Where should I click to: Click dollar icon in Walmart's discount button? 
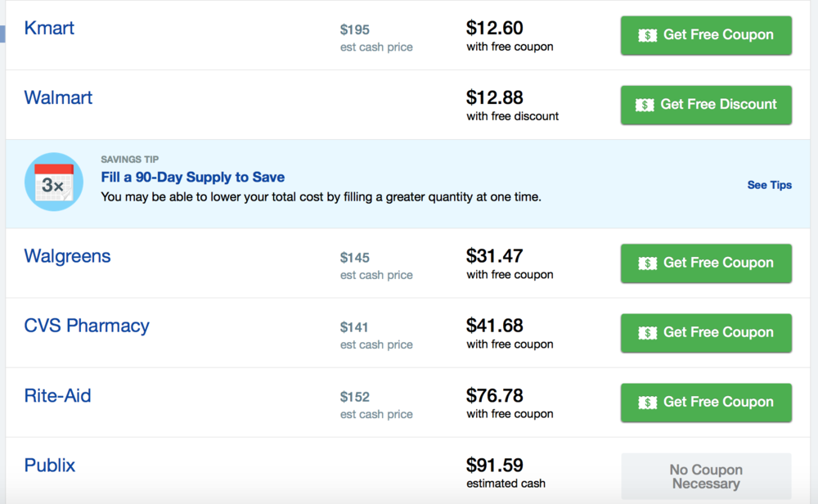645,105
